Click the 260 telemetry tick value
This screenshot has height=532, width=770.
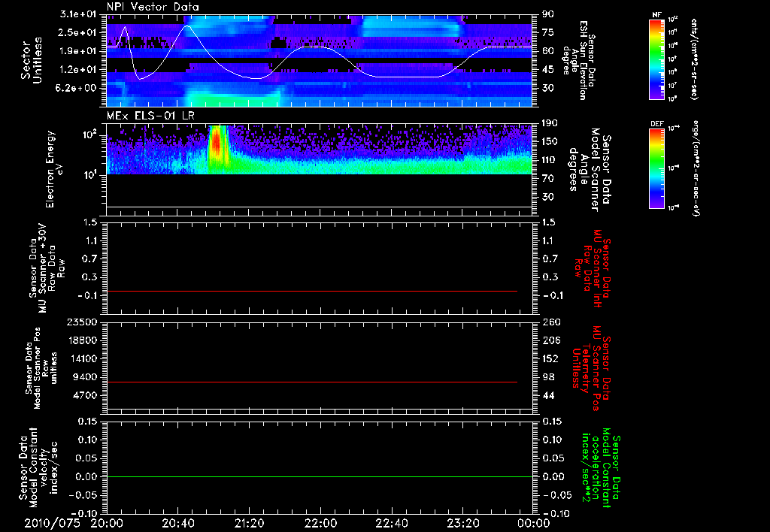pyautogui.click(x=550, y=322)
